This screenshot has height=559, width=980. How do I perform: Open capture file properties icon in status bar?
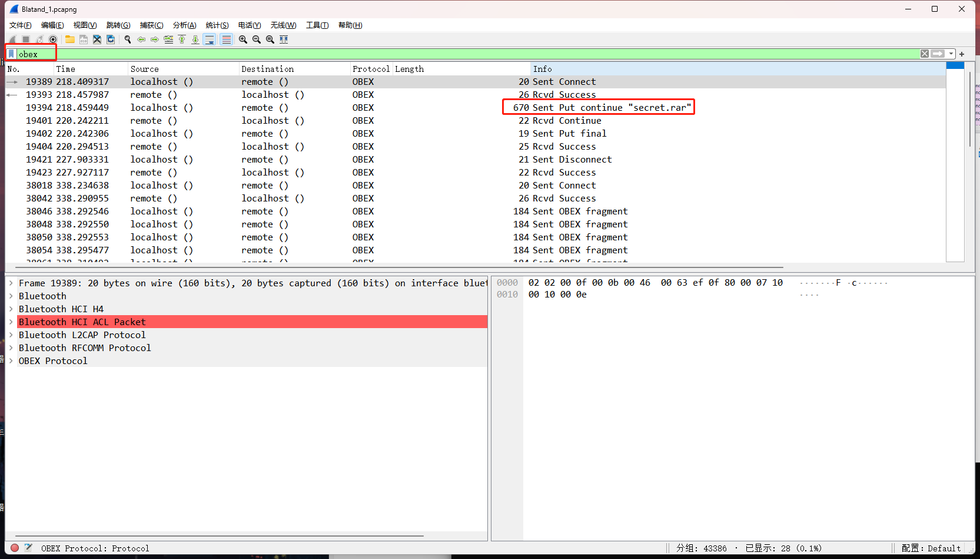coord(28,548)
